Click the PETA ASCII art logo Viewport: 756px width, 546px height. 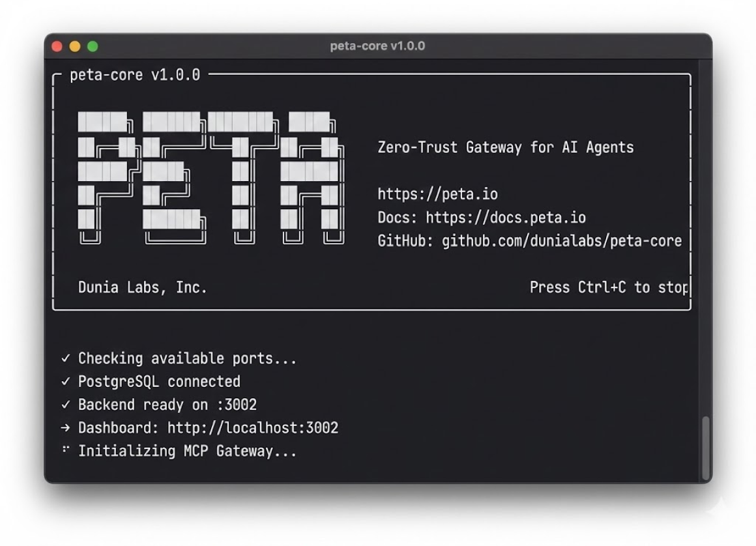click(210, 178)
